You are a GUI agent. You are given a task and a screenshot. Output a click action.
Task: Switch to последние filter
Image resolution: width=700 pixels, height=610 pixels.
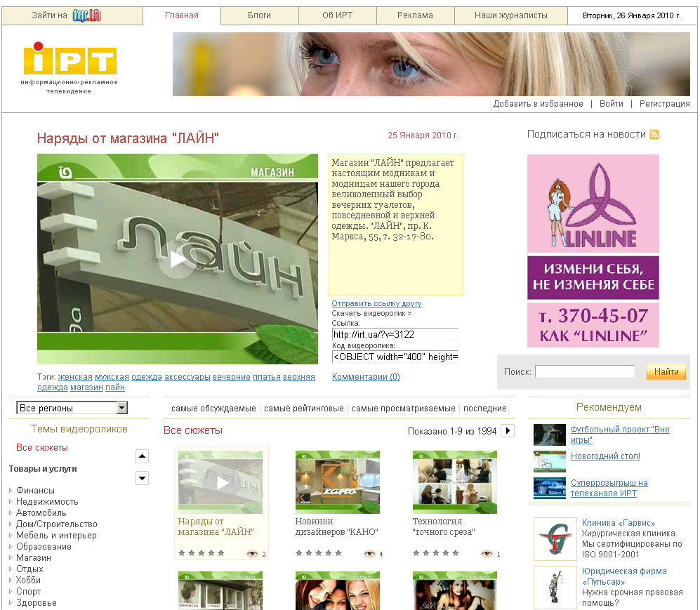coord(485,409)
